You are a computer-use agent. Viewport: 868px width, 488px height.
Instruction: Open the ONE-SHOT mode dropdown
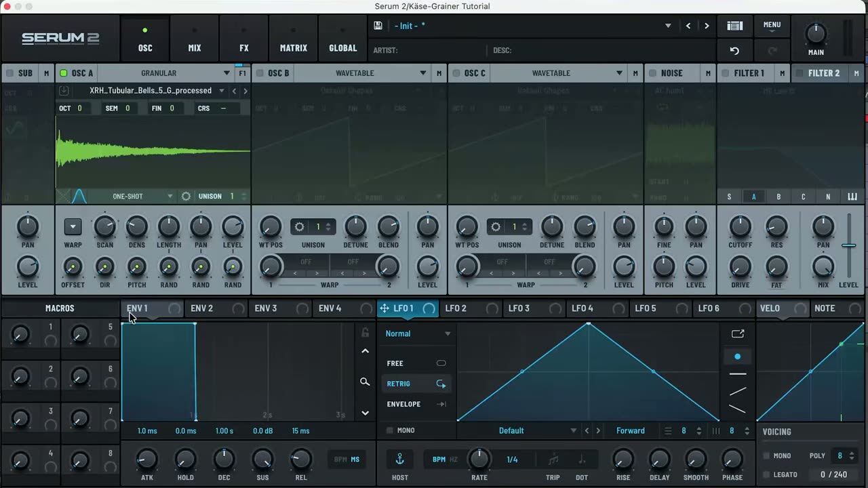pos(133,197)
